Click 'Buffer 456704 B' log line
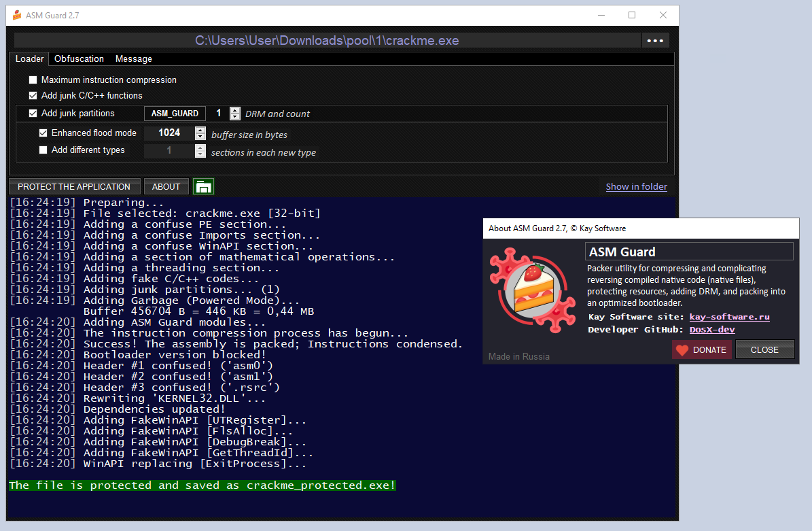This screenshot has width=812, height=531. (199, 311)
